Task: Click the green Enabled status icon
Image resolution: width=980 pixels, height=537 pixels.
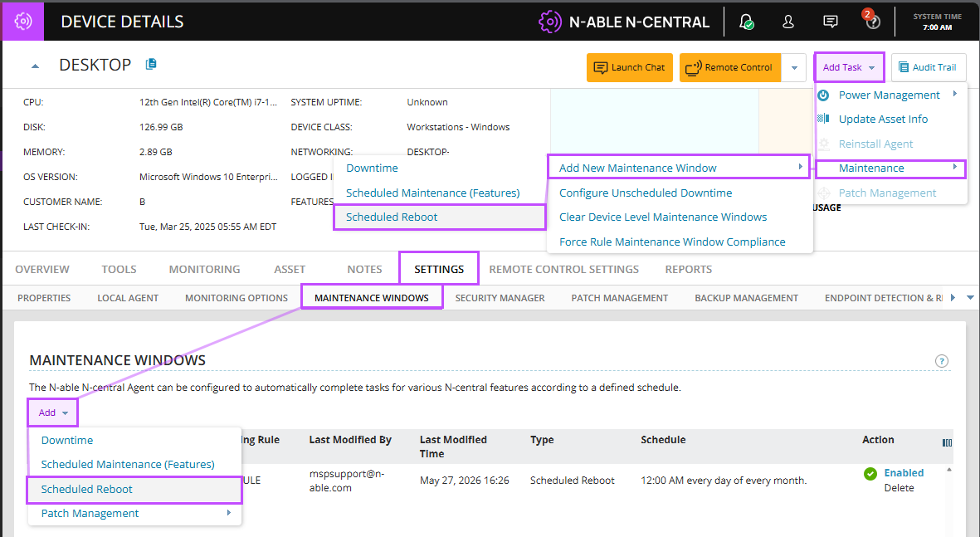Action: (870, 474)
